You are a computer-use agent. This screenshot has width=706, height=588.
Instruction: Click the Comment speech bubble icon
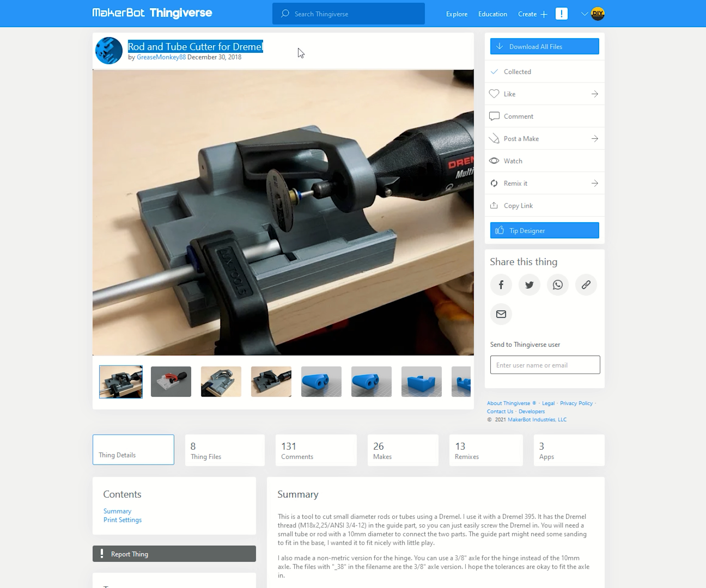pos(494,116)
